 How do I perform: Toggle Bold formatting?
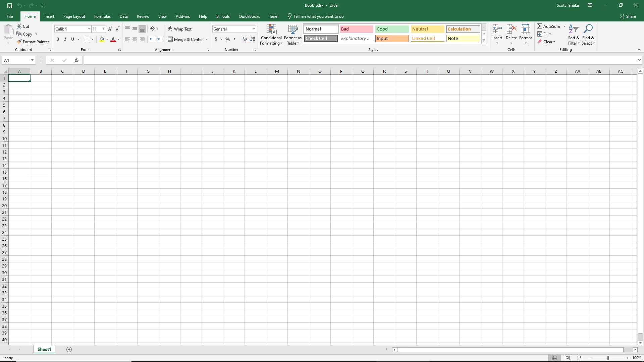click(x=58, y=40)
